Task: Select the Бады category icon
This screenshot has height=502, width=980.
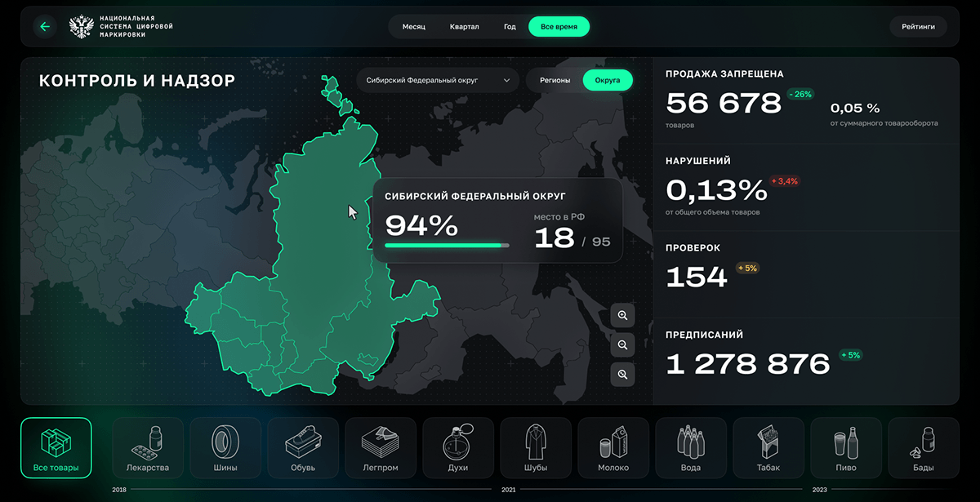Action: coord(924,447)
